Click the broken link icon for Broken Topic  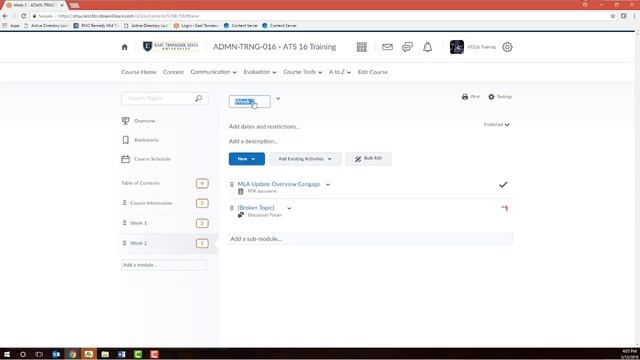(x=505, y=209)
